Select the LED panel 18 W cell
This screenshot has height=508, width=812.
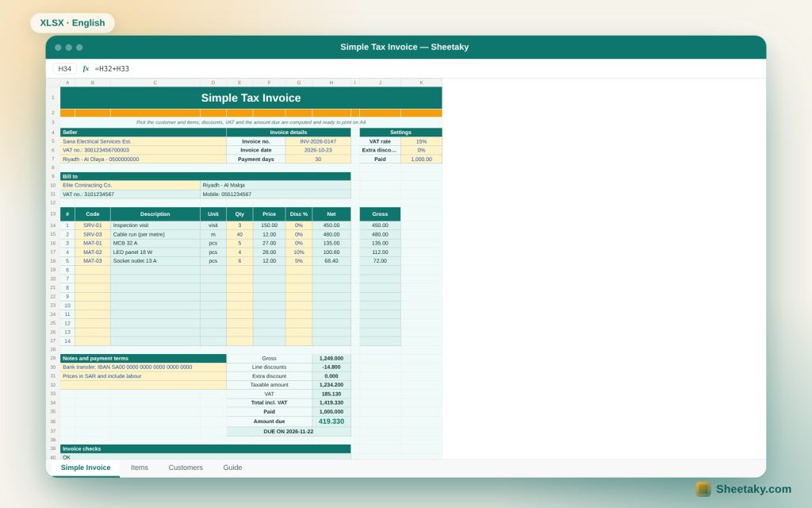(155, 252)
